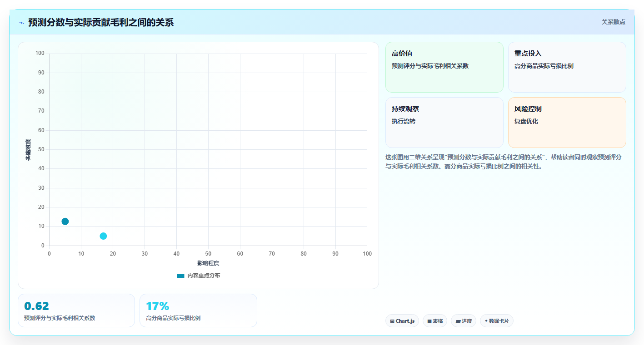The width and height of the screenshot is (644, 345).
Task: Click the 数据卡片 chip
Action: pos(497,321)
